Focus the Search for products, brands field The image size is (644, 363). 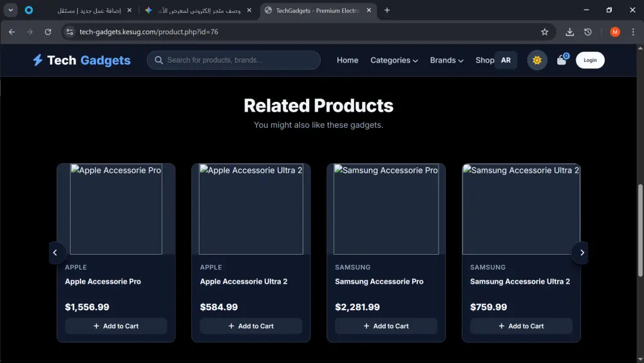[234, 60]
